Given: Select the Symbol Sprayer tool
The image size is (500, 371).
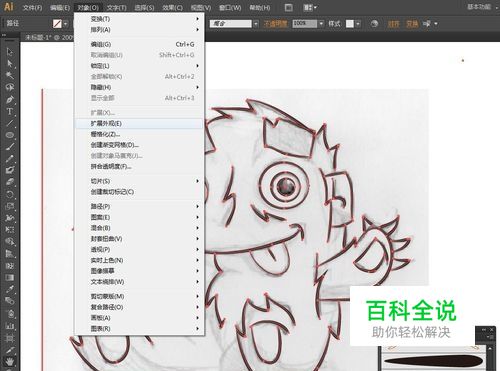Looking at the screenshot, I should (x=9, y=313).
